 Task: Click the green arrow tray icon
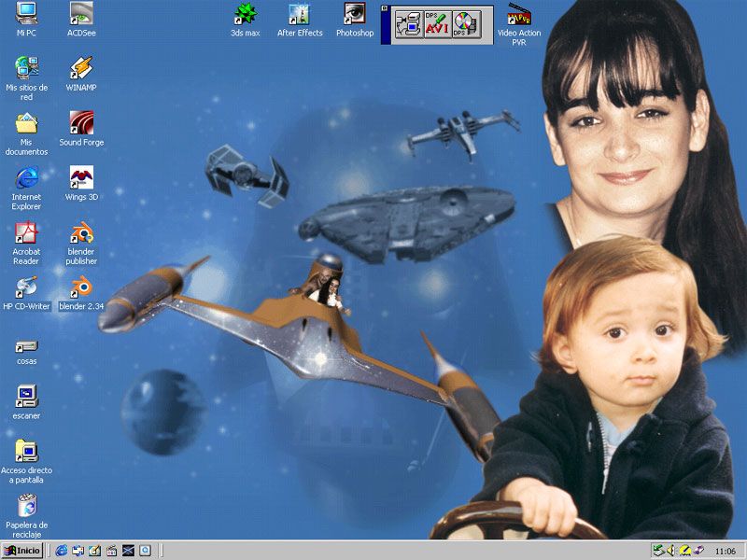(659, 551)
